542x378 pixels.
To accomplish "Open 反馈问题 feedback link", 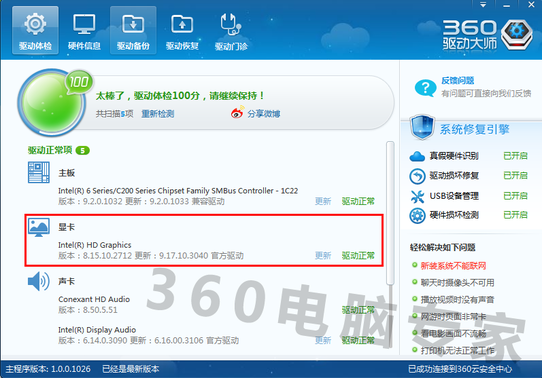I will coord(457,81).
